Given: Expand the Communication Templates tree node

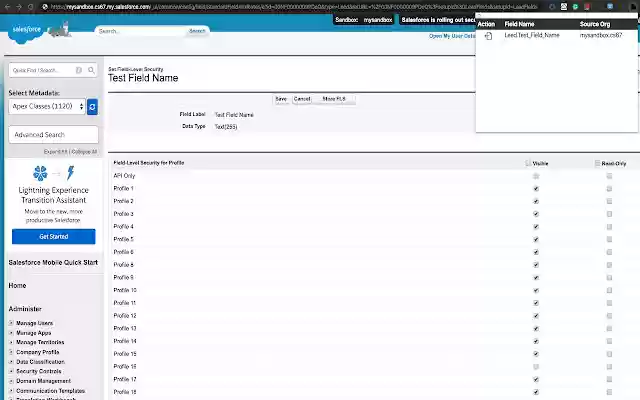Looking at the screenshot, I should click(x=11, y=391).
